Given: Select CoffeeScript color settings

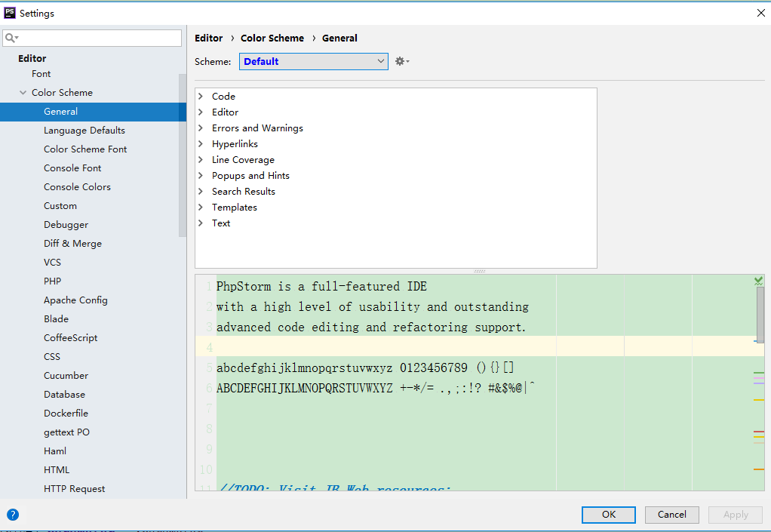Looking at the screenshot, I should click(x=70, y=338).
